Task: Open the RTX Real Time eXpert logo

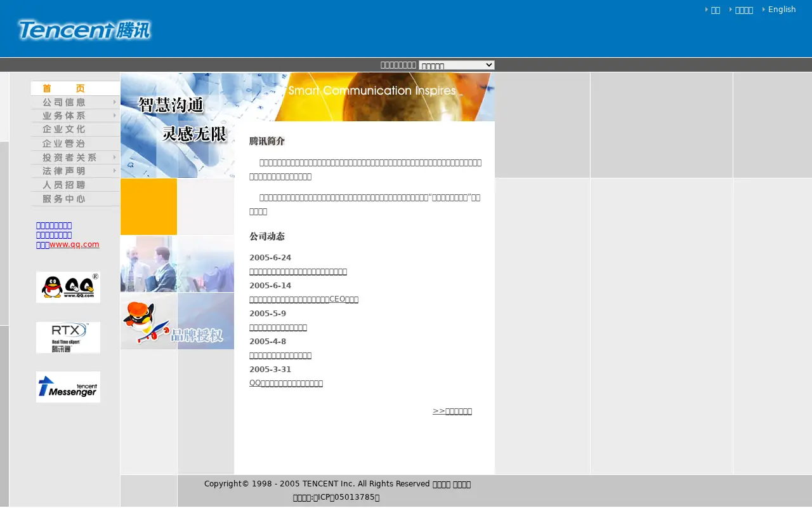Action: tap(68, 337)
